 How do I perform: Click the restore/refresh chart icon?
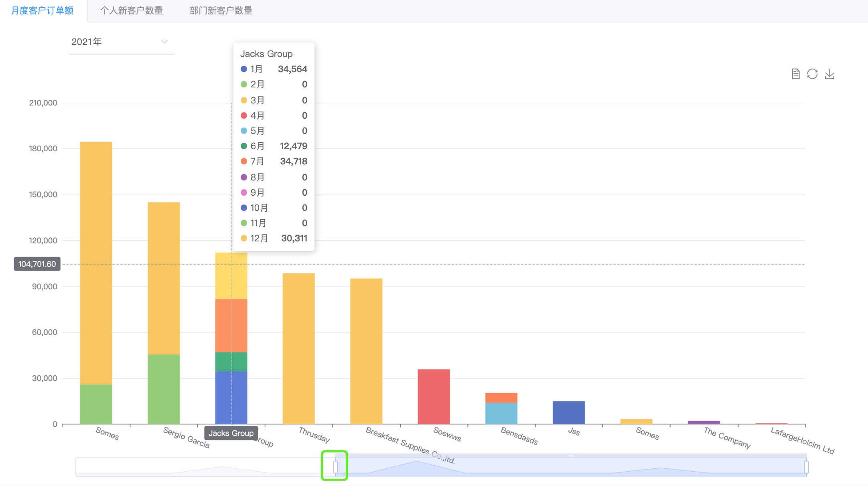[812, 74]
